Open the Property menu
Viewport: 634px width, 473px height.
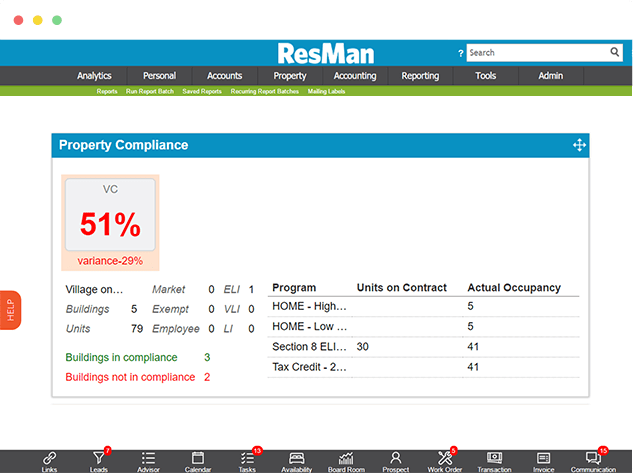tap(290, 76)
